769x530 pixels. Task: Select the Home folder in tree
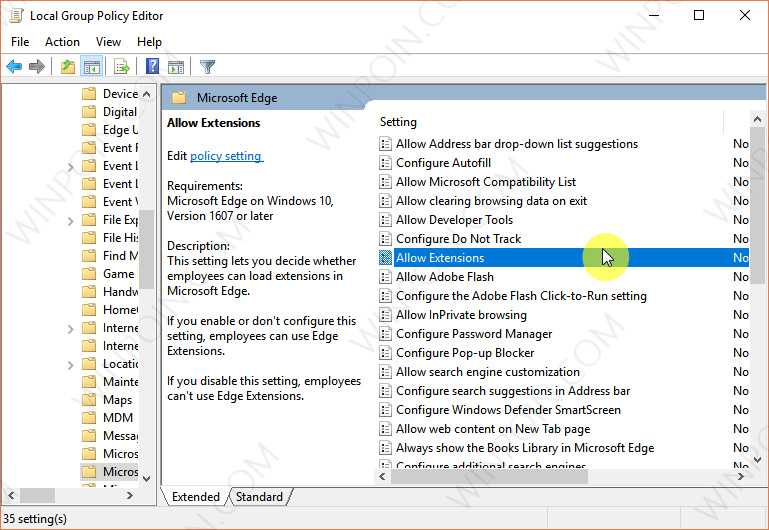click(x=110, y=310)
